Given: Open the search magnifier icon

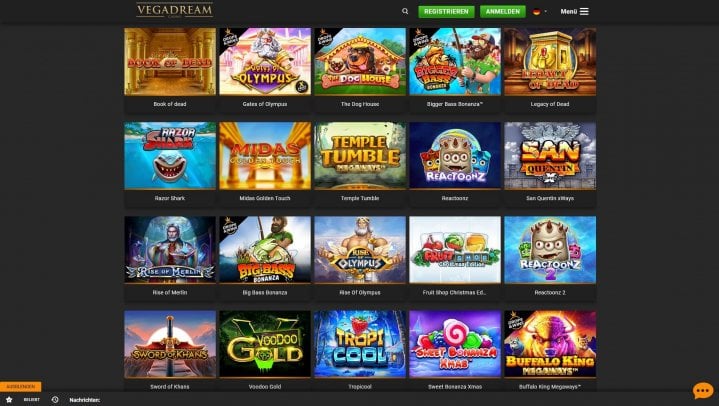Looking at the screenshot, I should pyautogui.click(x=405, y=11).
